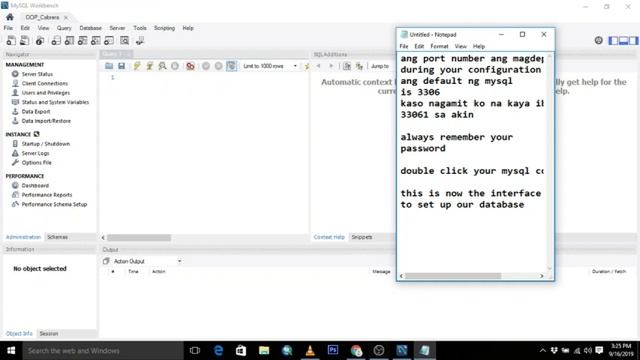Go back in SQL Additions help
This screenshot has width=640, height=360.
(318, 66)
